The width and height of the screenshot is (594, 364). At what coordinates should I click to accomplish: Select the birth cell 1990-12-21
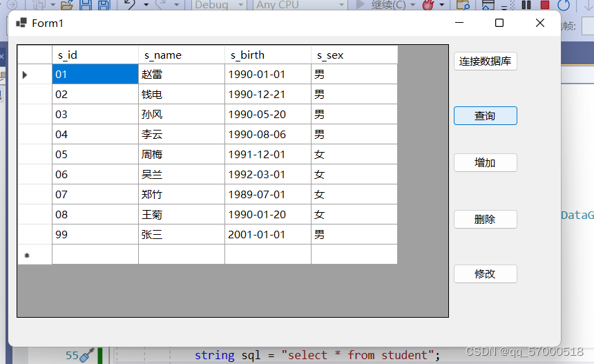[268, 95]
